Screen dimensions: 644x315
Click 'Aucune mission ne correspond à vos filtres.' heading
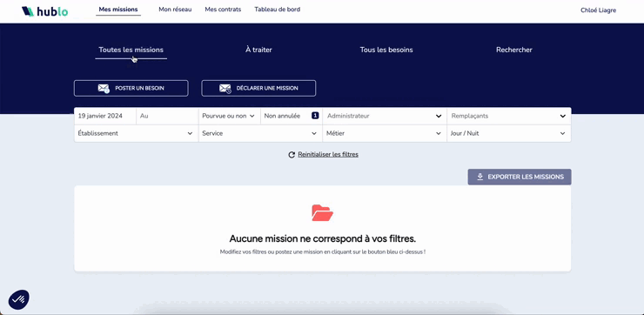(322, 238)
